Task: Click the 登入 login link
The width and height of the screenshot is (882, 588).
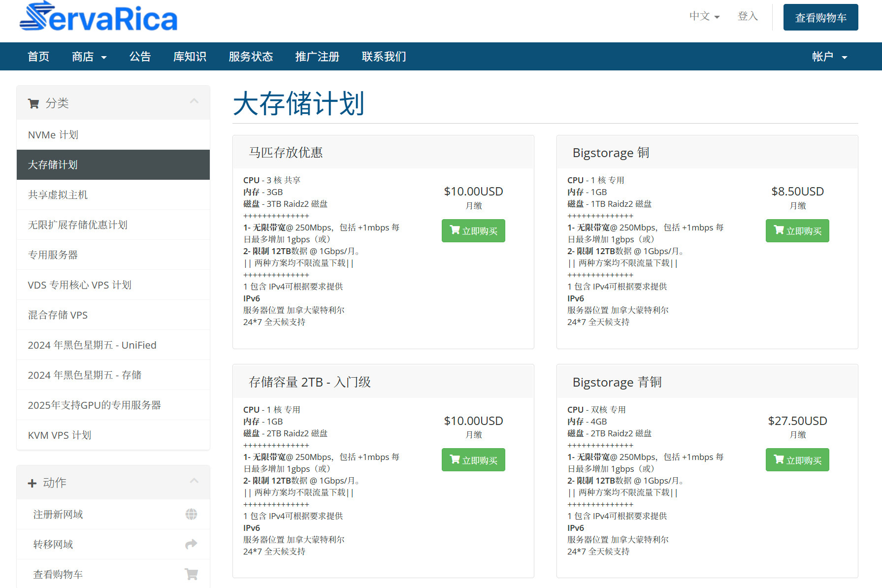Action: (748, 16)
